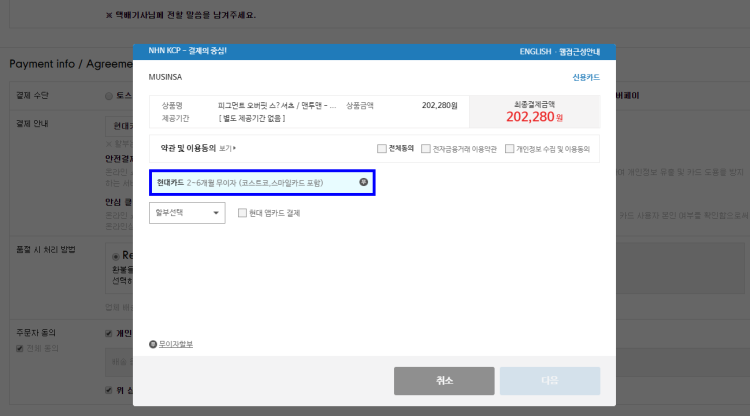Check the 전체동의 checkbox
The image size is (750, 416).
point(382,149)
